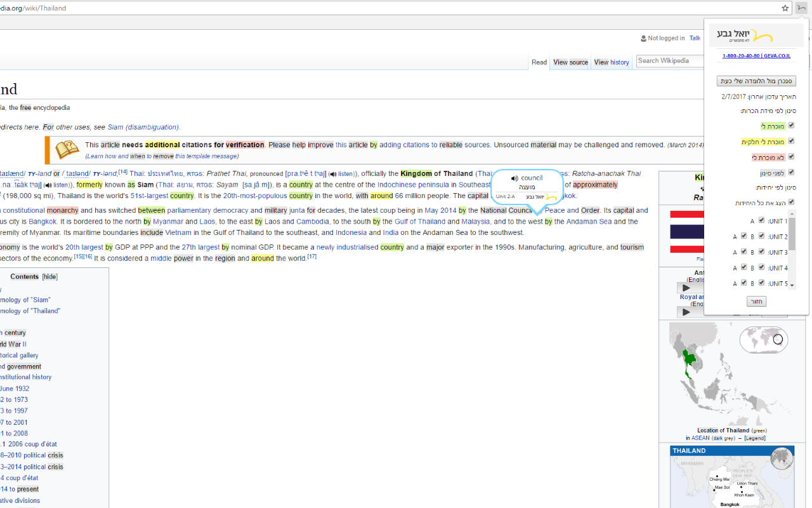Click the units list scroll-down arrow
This screenshot has height=508, width=812.
pyautogui.click(x=791, y=286)
